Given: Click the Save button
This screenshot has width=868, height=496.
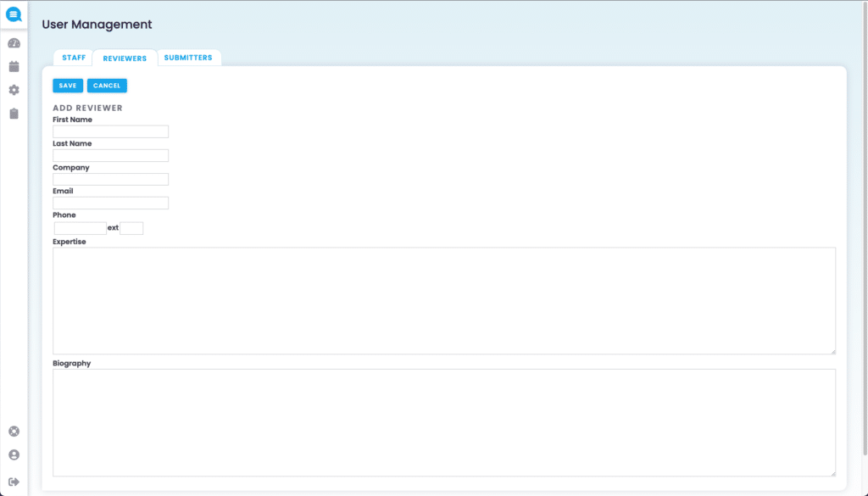Looking at the screenshot, I should pyautogui.click(x=68, y=86).
